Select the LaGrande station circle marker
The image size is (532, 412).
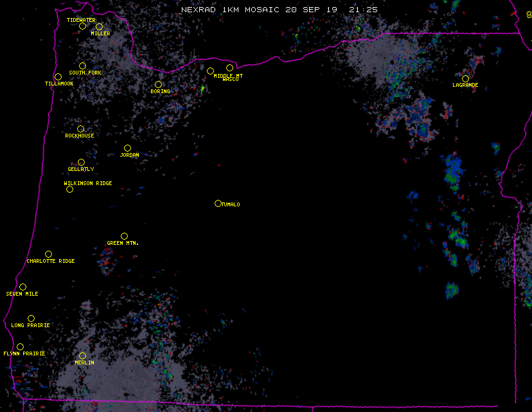pos(465,78)
